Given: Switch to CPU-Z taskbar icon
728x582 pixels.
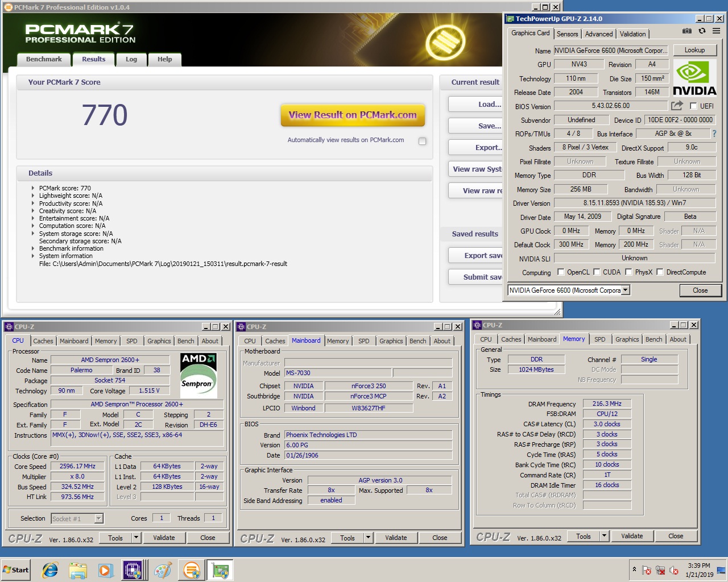Looking at the screenshot, I should click(x=133, y=570).
